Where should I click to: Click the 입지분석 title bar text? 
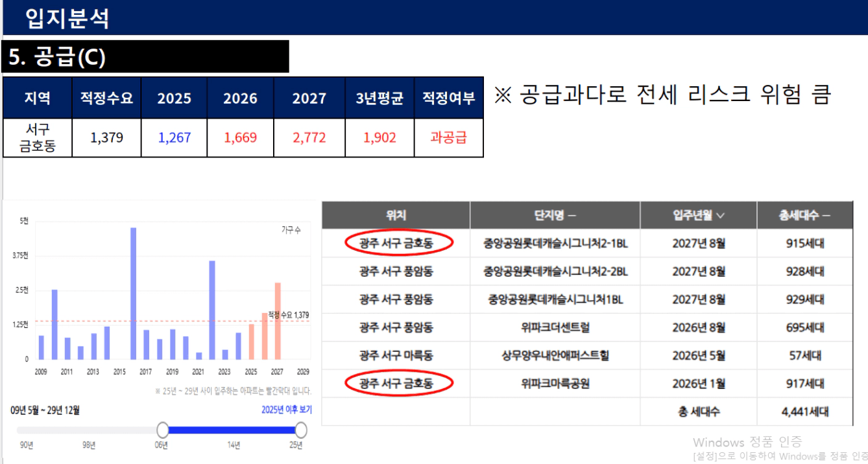click(x=67, y=18)
